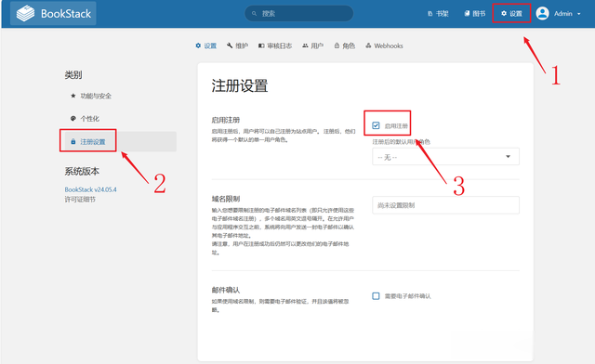The width and height of the screenshot is (595, 364).
Task: Focus the 搜索 search field
Action: click(x=299, y=14)
